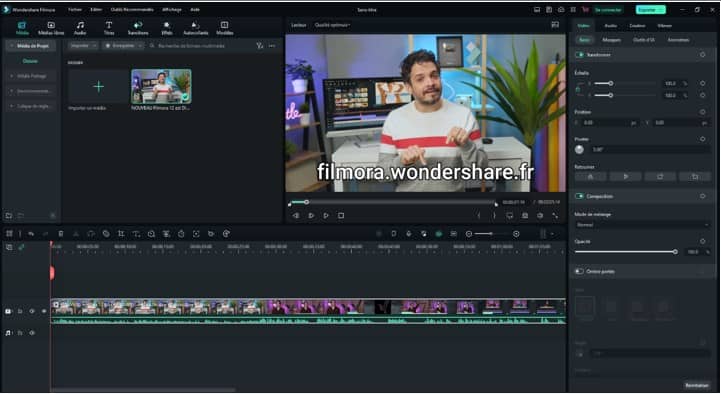Click the delete trash icon in timeline toolbar
This screenshot has width=721, height=394.
pos(61,234)
